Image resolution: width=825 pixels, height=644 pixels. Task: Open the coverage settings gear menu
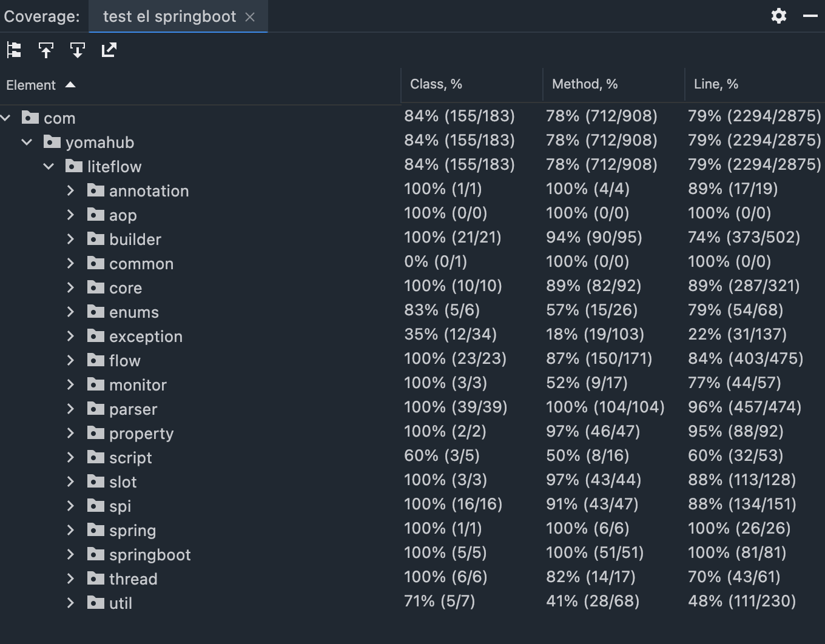pyautogui.click(x=779, y=16)
